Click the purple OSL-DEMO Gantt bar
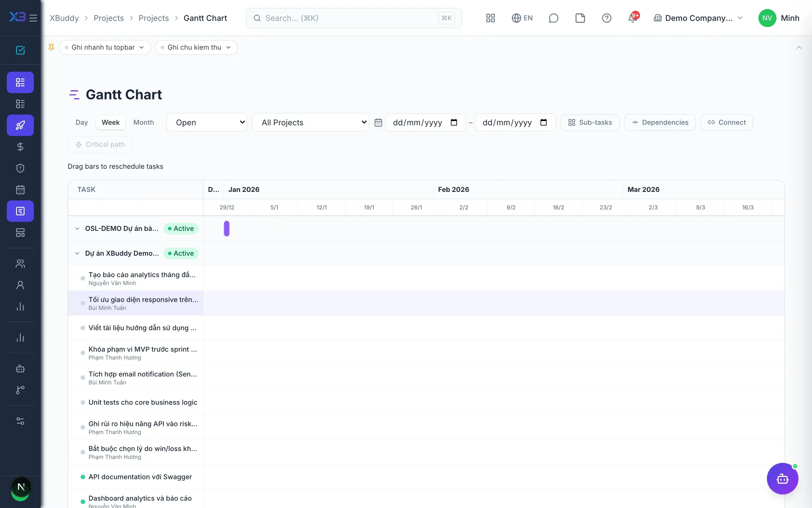 tap(226, 229)
